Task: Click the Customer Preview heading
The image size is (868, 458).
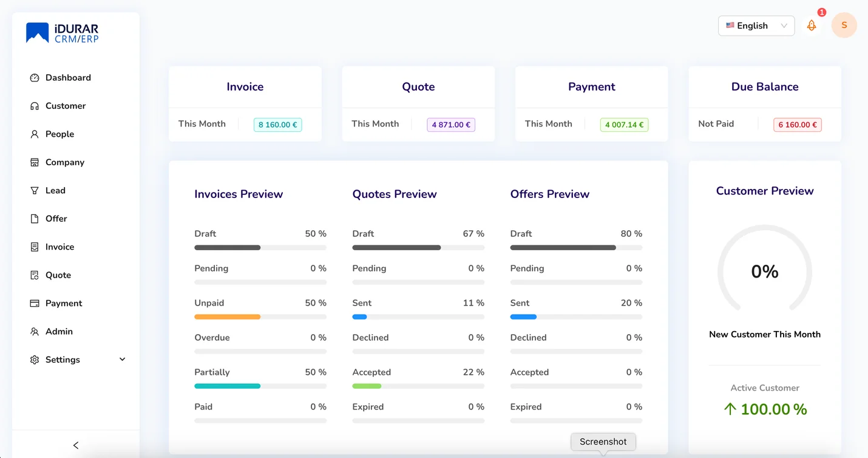Action: [x=765, y=191]
